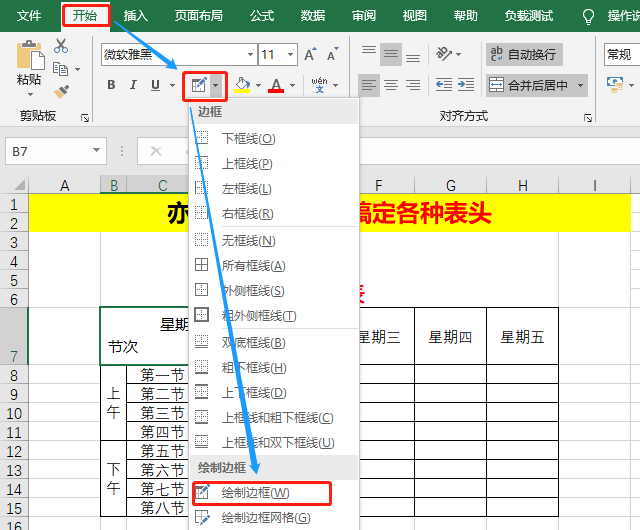640x530 pixels.
Task: Expand the Paste options arrow
Action: (x=31, y=95)
